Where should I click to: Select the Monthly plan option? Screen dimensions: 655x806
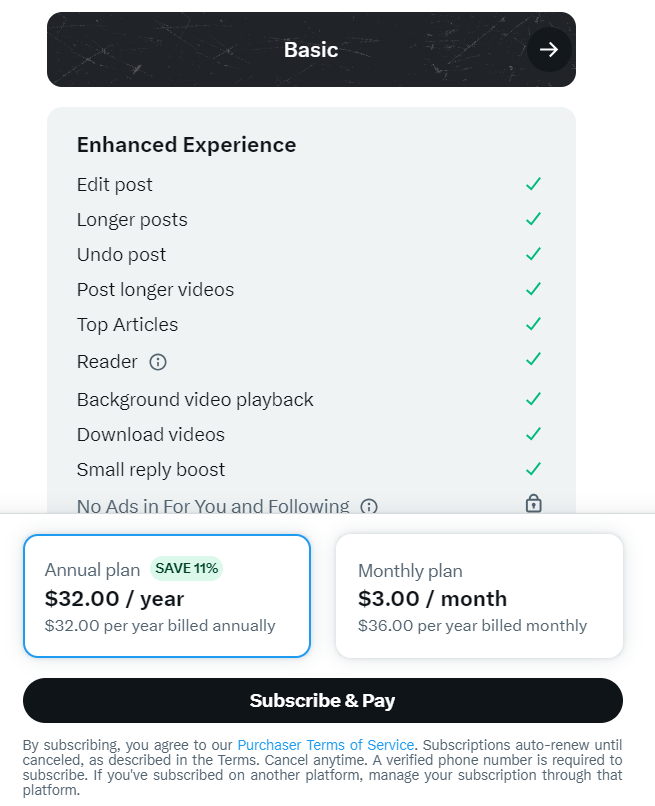[479, 596]
